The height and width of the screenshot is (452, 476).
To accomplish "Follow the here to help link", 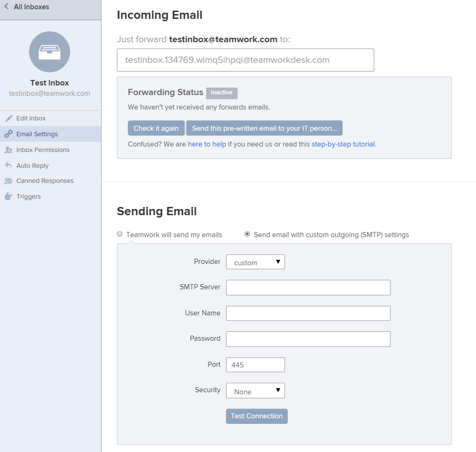I will (207, 144).
